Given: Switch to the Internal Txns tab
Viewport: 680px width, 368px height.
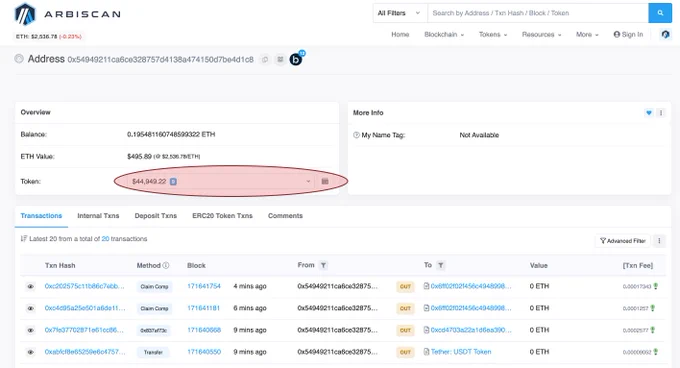Looking at the screenshot, I should 98,216.
